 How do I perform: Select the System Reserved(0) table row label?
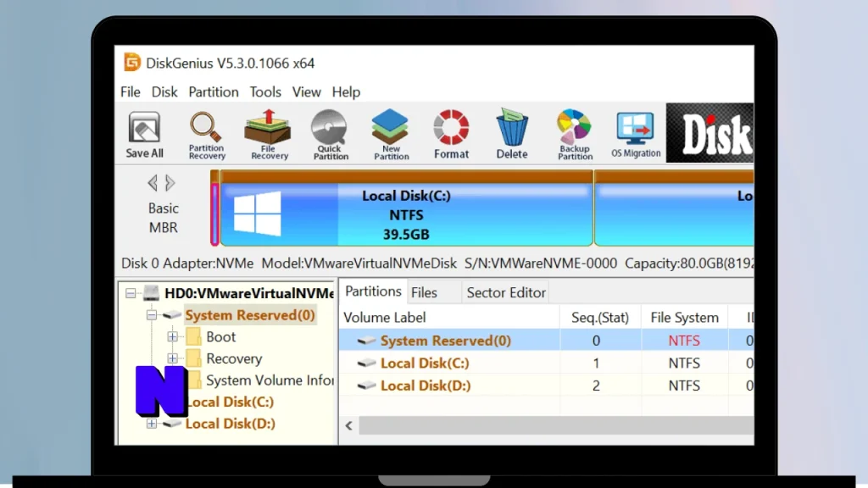[446, 341]
